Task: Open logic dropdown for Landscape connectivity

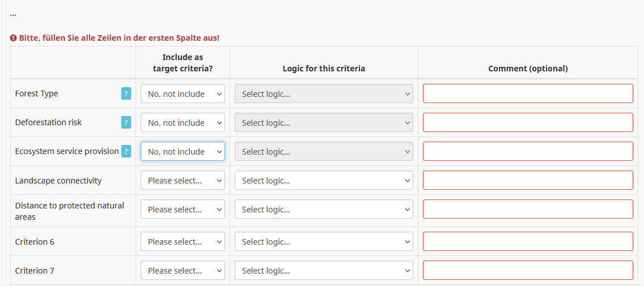Action: click(324, 181)
